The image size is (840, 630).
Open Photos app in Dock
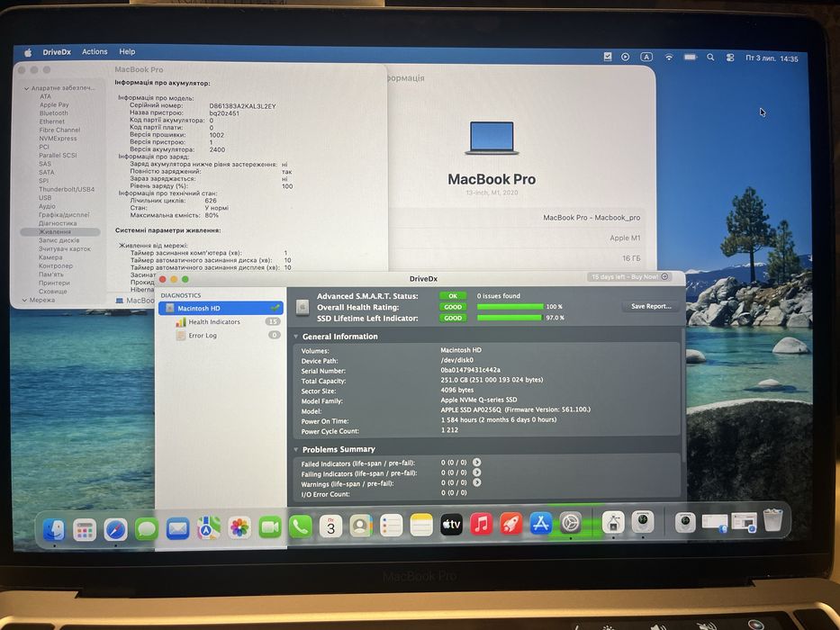coord(239,528)
